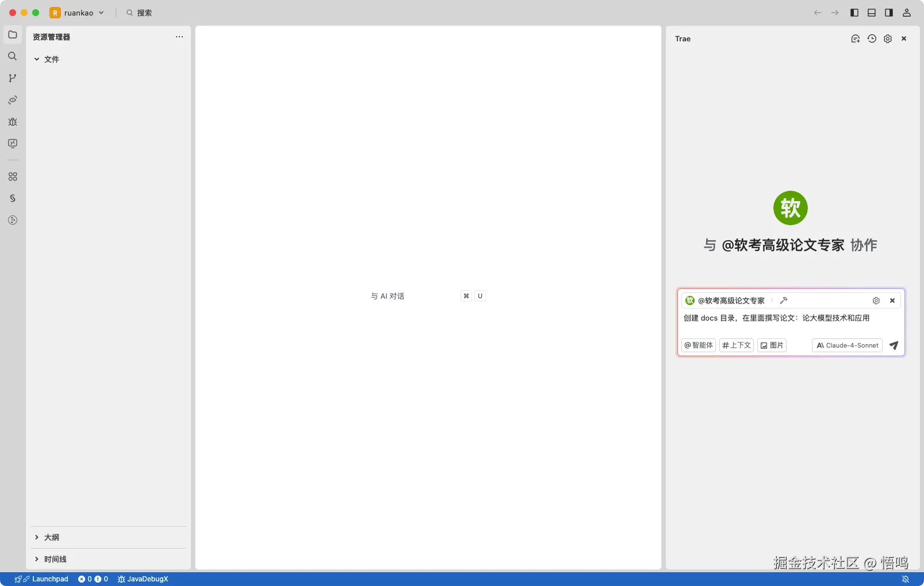Start a new chat in Trae panel
924x586 pixels.
(856, 38)
